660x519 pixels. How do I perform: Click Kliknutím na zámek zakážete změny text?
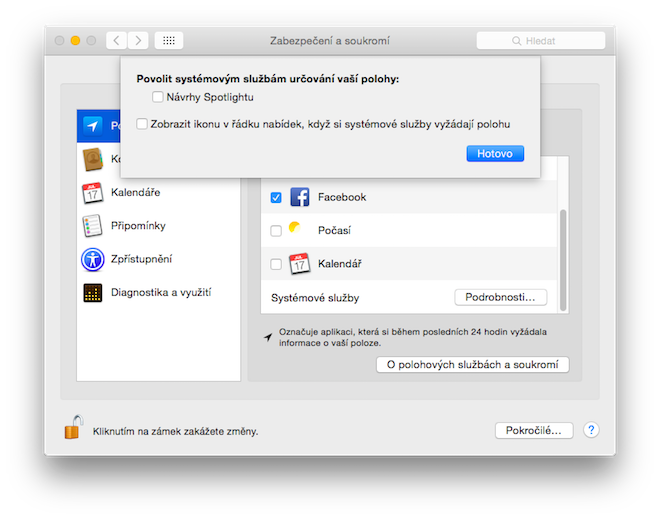coord(176,431)
